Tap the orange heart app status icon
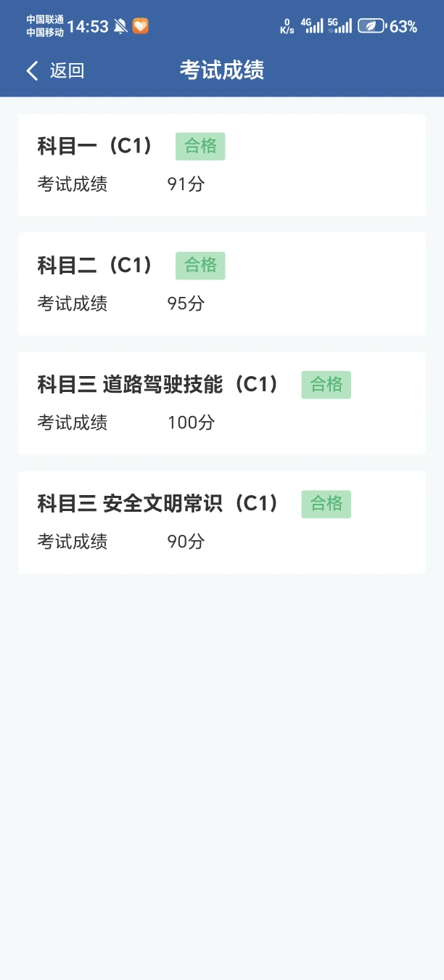Viewport: 444px width, 980px height. tap(141, 27)
